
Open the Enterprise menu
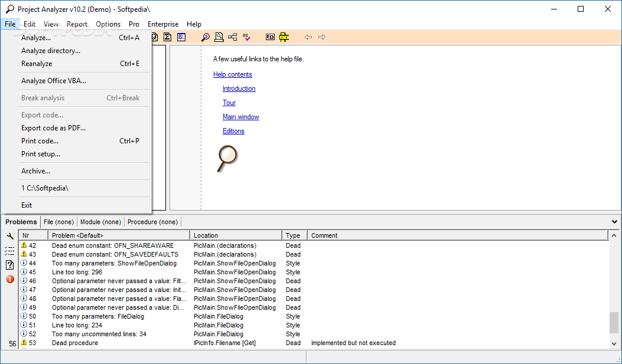coord(163,24)
